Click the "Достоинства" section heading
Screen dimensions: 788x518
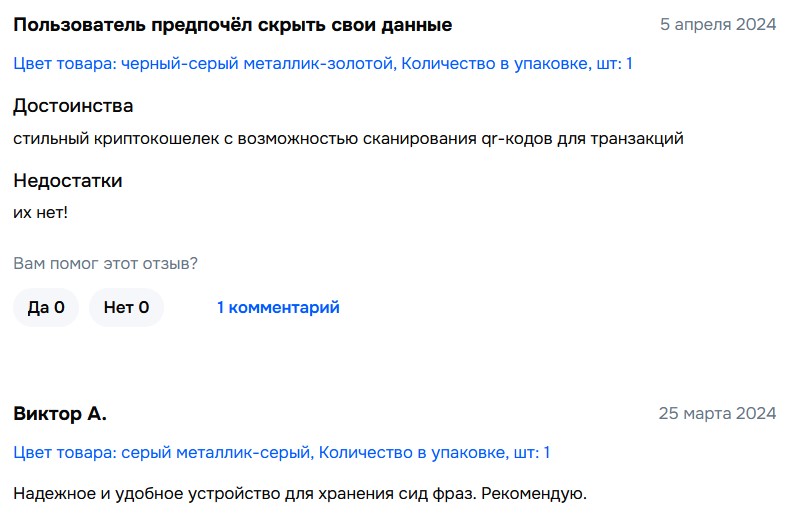coord(73,105)
